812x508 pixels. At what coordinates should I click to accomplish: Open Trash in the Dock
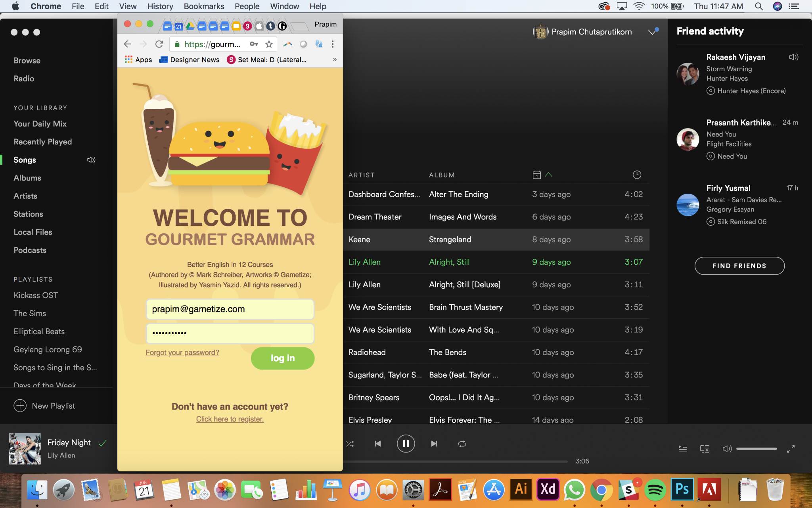click(x=775, y=490)
